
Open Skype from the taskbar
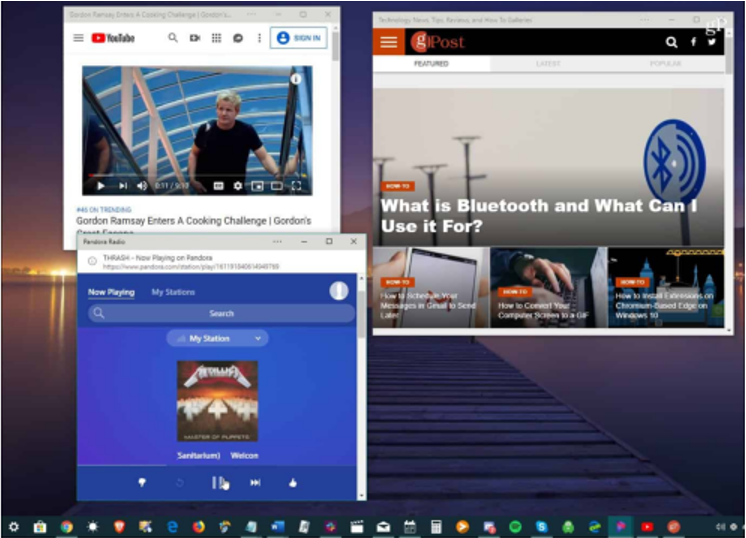541,527
